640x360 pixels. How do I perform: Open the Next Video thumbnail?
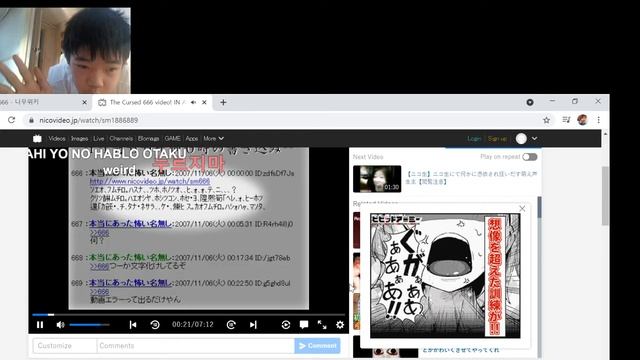coord(377,179)
